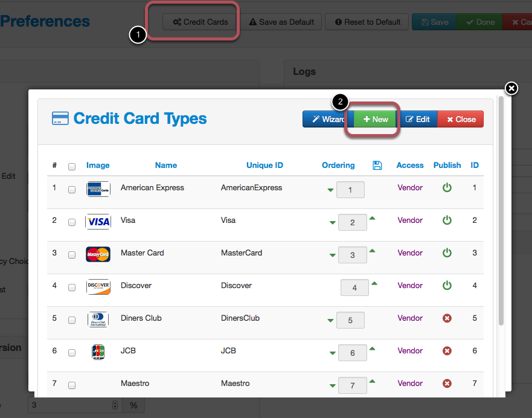532x418 pixels.
Task: Publish JCB via red X icon
Action: pos(447,351)
